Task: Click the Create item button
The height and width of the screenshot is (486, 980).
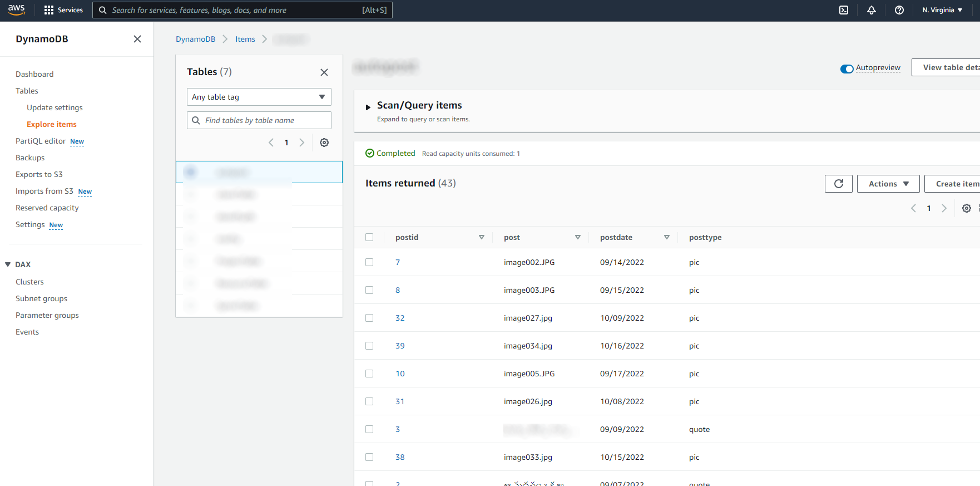Action: click(x=952, y=184)
